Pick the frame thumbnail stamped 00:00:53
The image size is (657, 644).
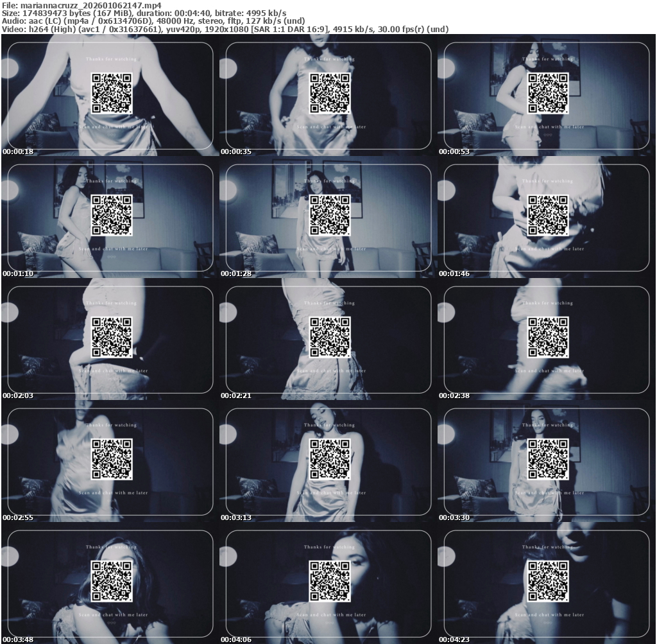pyautogui.click(x=547, y=95)
